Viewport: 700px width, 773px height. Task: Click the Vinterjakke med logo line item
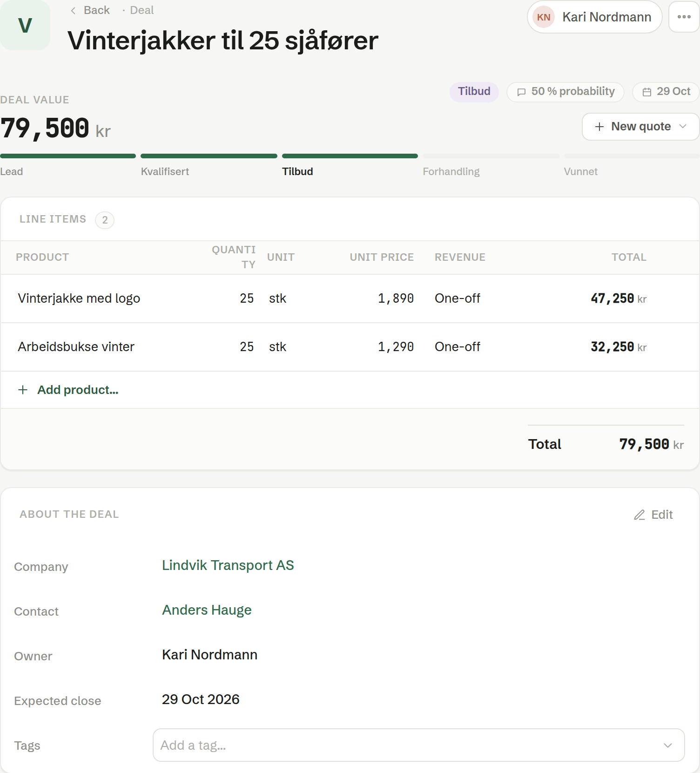click(x=79, y=298)
